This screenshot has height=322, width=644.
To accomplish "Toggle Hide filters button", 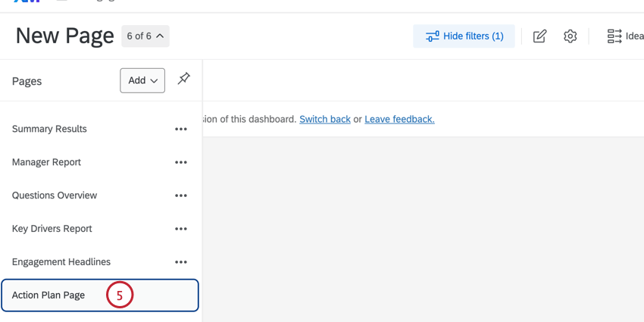I will click(x=464, y=36).
